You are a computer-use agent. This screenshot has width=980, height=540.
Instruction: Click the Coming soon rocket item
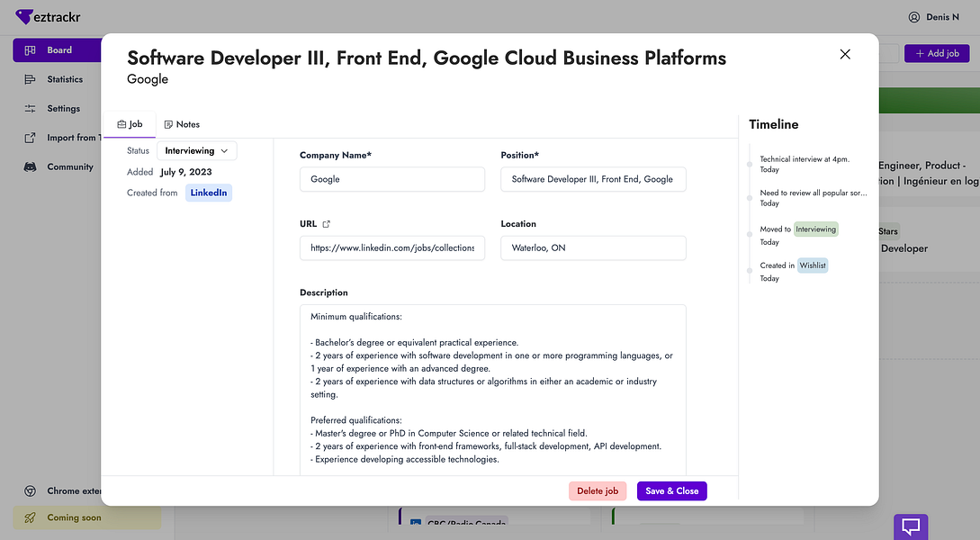pyautogui.click(x=87, y=517)
